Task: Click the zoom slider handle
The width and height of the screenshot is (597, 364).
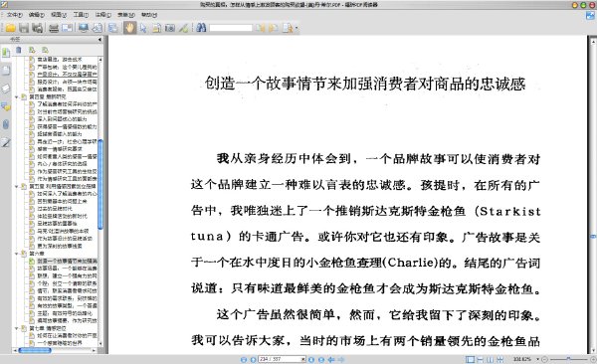Action: (568, 359)
